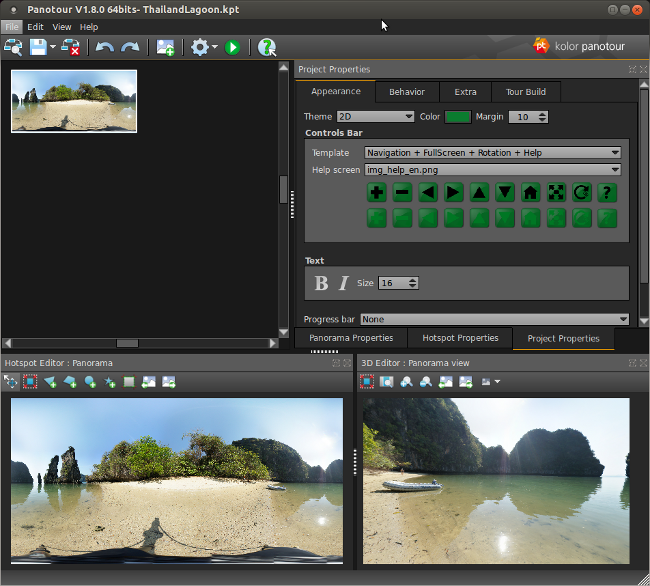Click the Help question mark toolbar icon
Image resolution: width=650 pixels, height=586 pixels.
267,47
